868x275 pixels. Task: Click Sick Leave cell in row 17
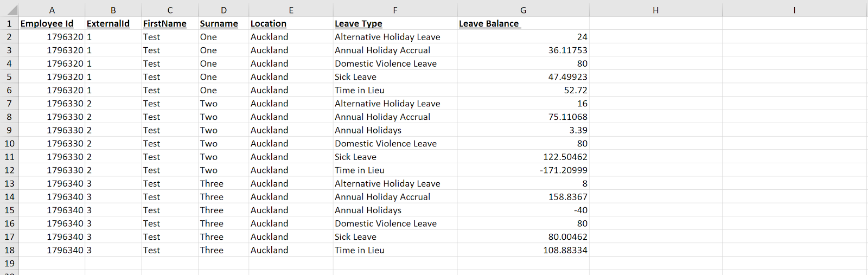395,237
